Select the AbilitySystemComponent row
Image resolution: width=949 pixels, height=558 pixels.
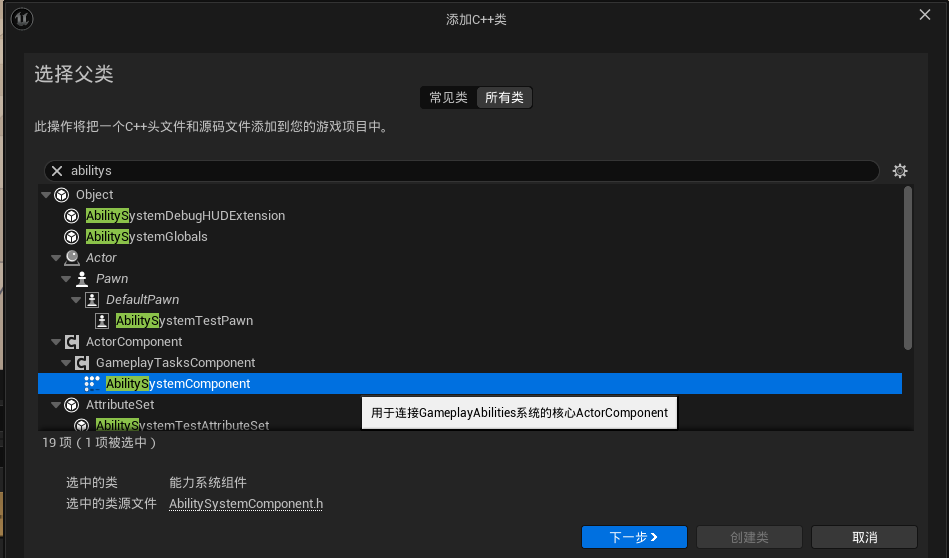(470, 384)
